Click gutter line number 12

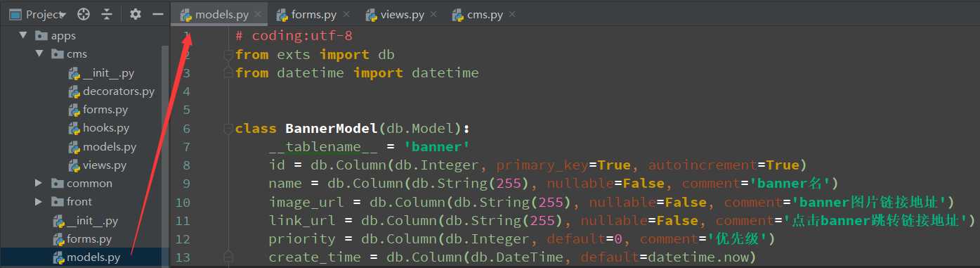pos(183,239)
